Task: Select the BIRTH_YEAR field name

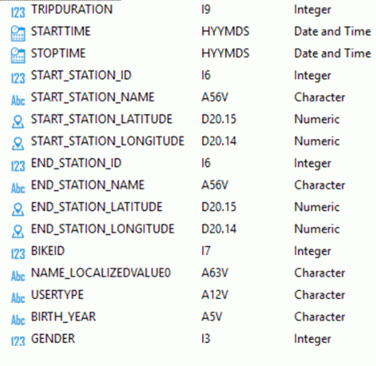Action: [x=63, y=317]
